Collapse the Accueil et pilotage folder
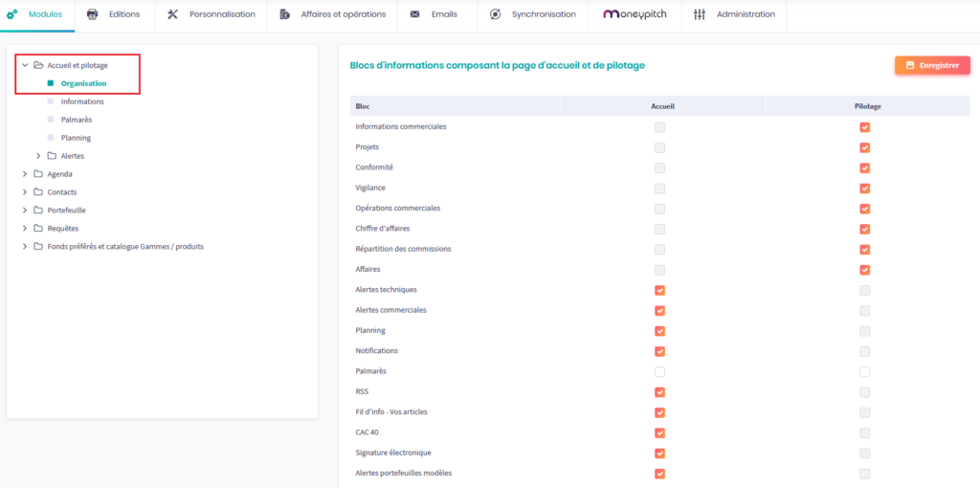This screenshot has height=488, width=980. pos(25,65)
